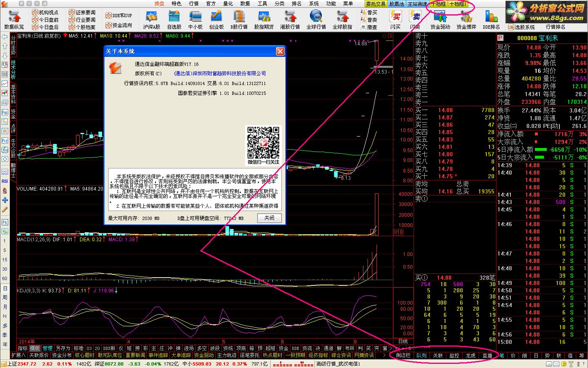Open DDE排名 ranking icon
The width and height of the screenshot is (588, 368).
tap(491, 20)
